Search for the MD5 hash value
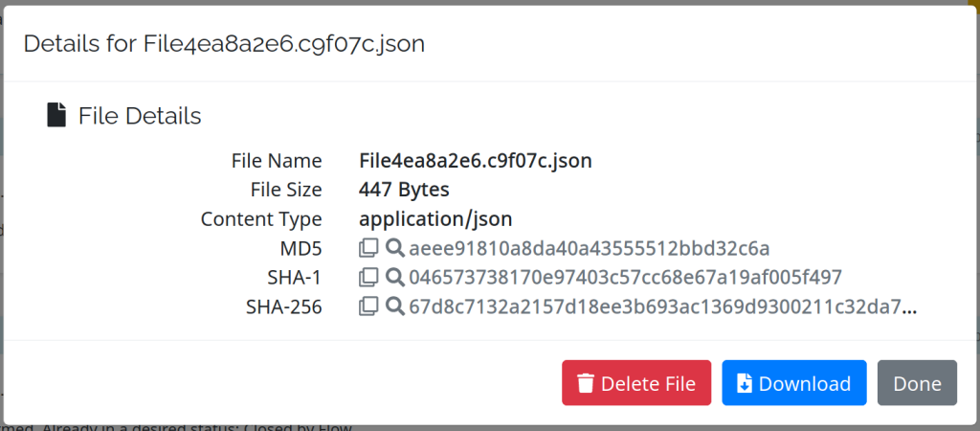 (394, 249)
